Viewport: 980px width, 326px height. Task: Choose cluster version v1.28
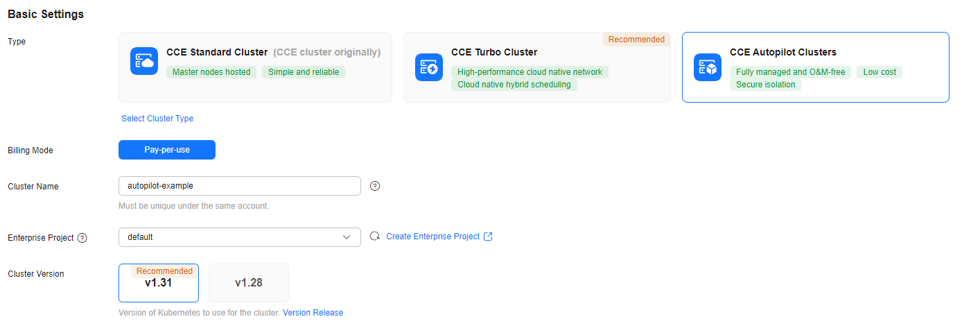click(249, 283)
